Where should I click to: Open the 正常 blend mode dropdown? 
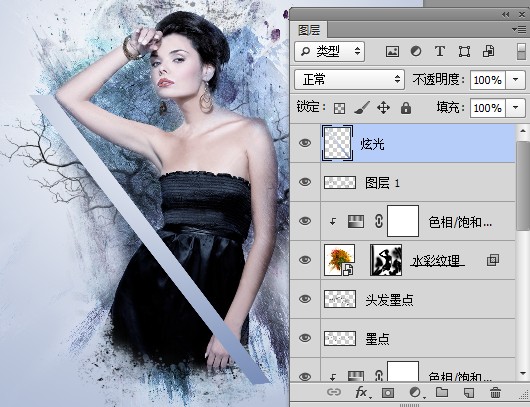pos(350,80)
